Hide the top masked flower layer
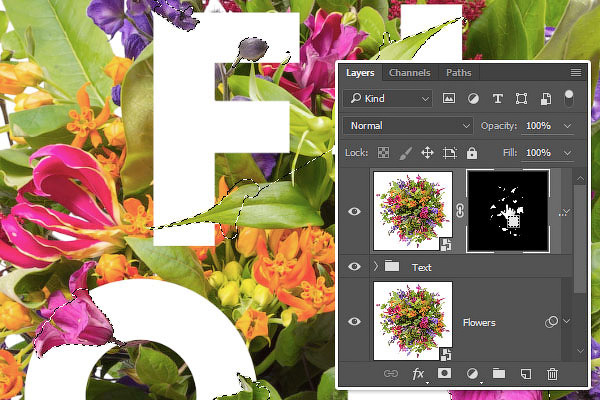The width and height of the screenshot is (600, 400). pos(354,211)
